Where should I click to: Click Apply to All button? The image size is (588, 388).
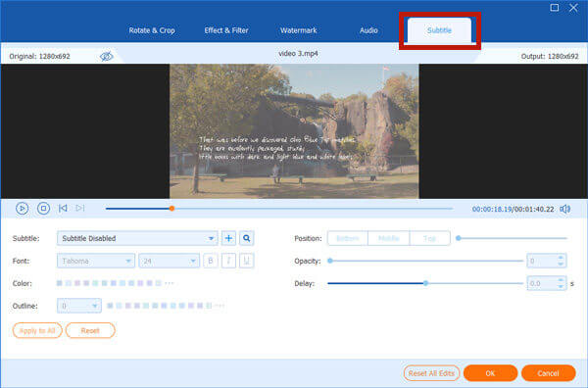point(37,330)
